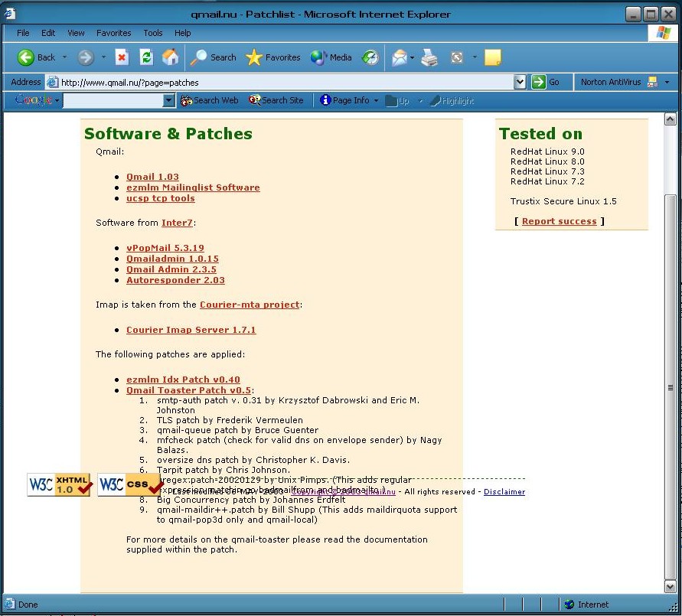
Task: Click the W3C XHTML 1.0 badge
Action: click(x=60, y=484)
